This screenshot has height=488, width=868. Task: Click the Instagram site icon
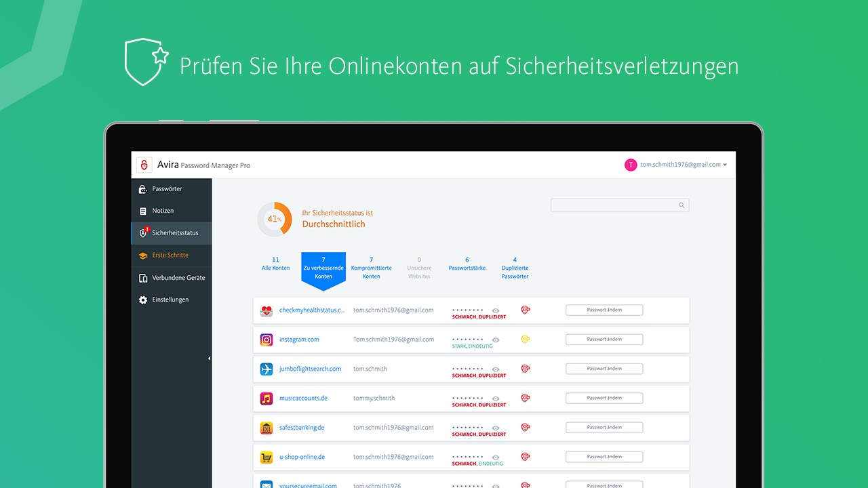tap(267, 340)
